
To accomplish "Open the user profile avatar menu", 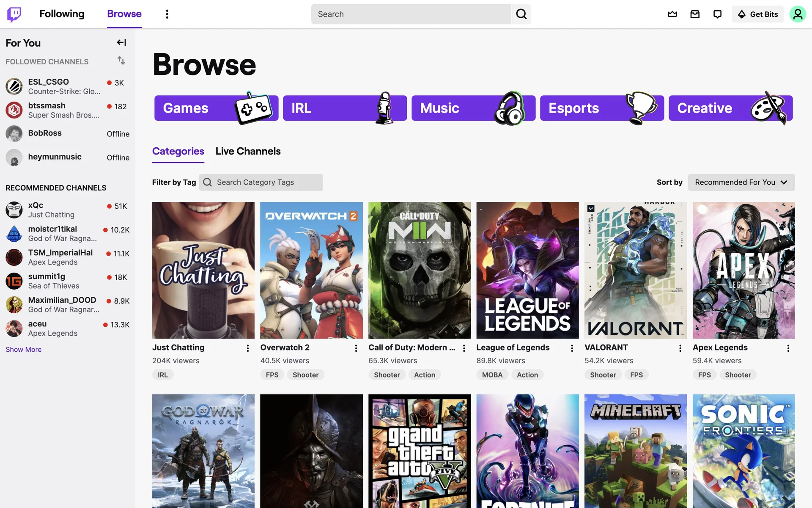I will click(797, 14).
